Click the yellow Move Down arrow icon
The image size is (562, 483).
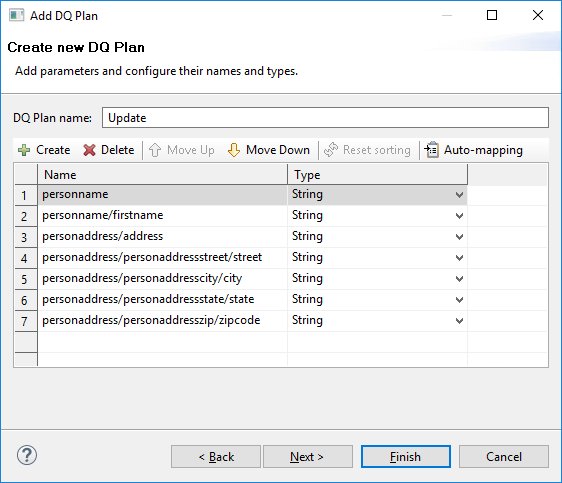click(234, 150)
